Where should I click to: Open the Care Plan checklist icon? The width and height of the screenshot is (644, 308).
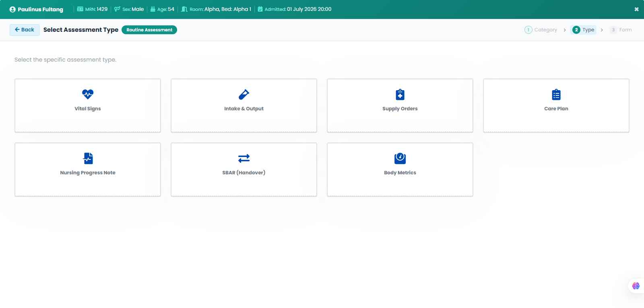tap(556, 94)
